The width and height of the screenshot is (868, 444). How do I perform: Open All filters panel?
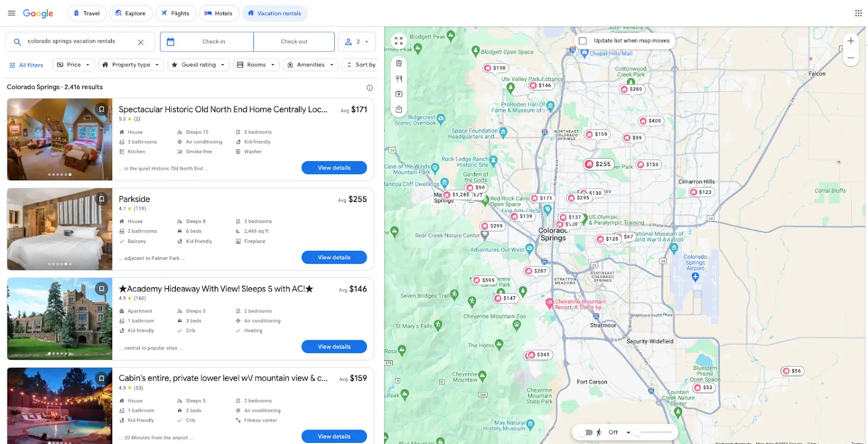(x=26, y=65)
